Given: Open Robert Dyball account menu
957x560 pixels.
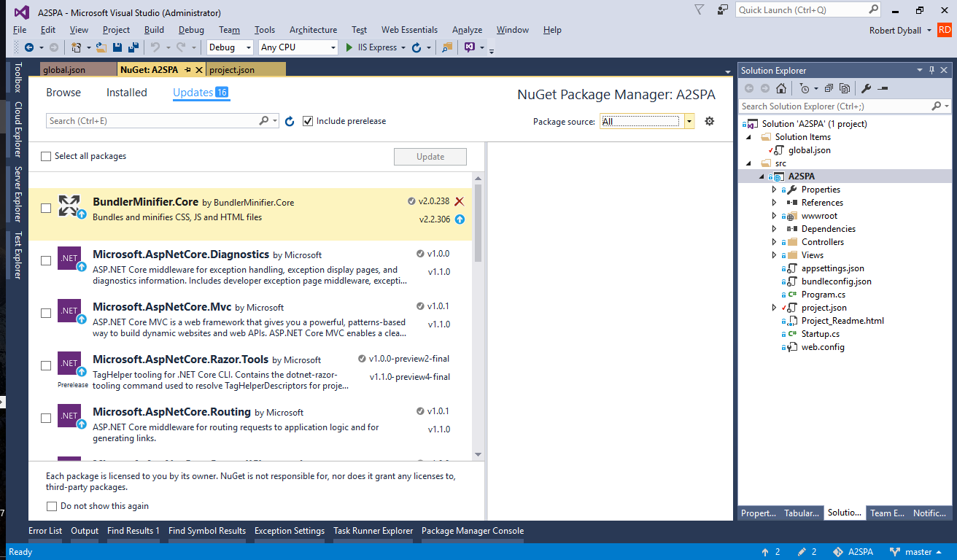Looking at the screenshot, I should pos(900,30).
